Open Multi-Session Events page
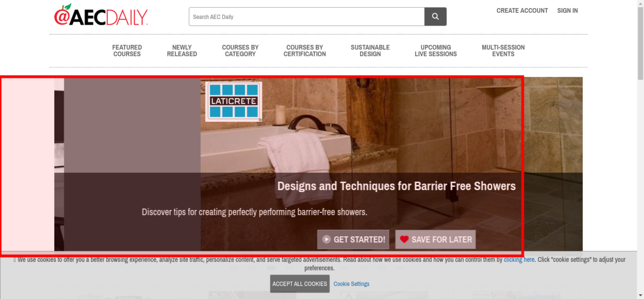This screenshot has height=299, width=644. (x=503, y=51)
